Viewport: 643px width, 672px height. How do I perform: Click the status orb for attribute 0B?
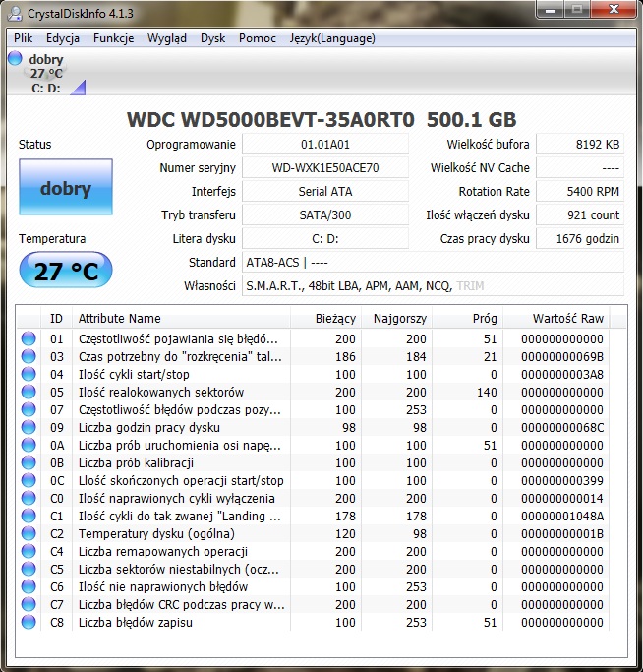(x=29, y=462)
